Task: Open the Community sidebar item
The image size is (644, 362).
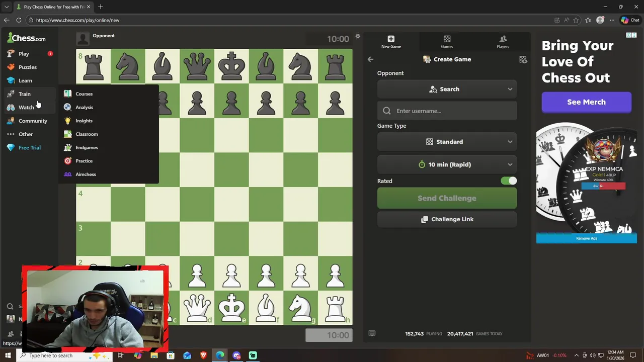Action: pos(33,121)
